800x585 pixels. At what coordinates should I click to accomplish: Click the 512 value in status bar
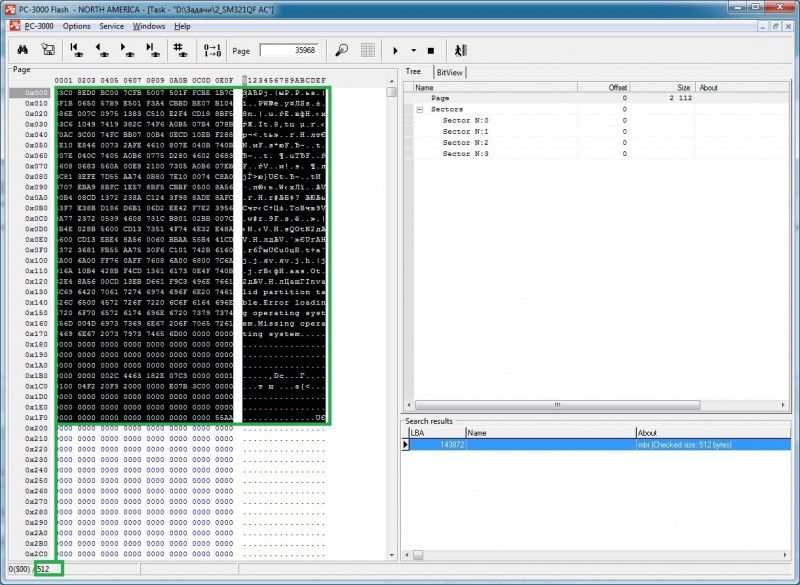coord(43,569)
